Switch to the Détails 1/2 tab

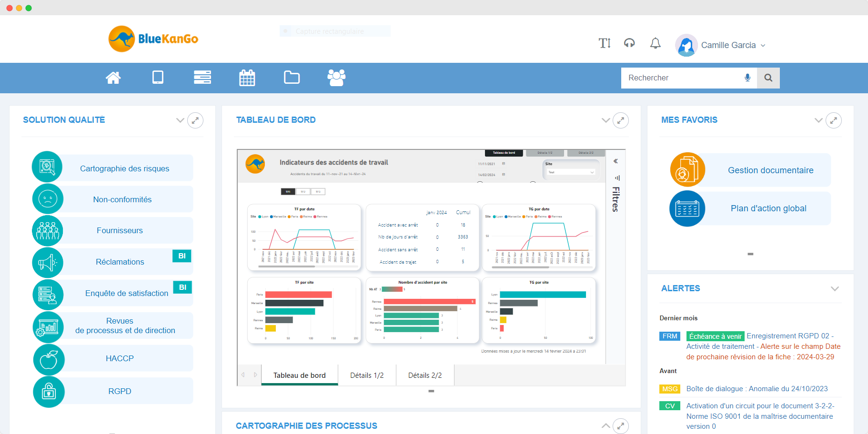(367, 375)
